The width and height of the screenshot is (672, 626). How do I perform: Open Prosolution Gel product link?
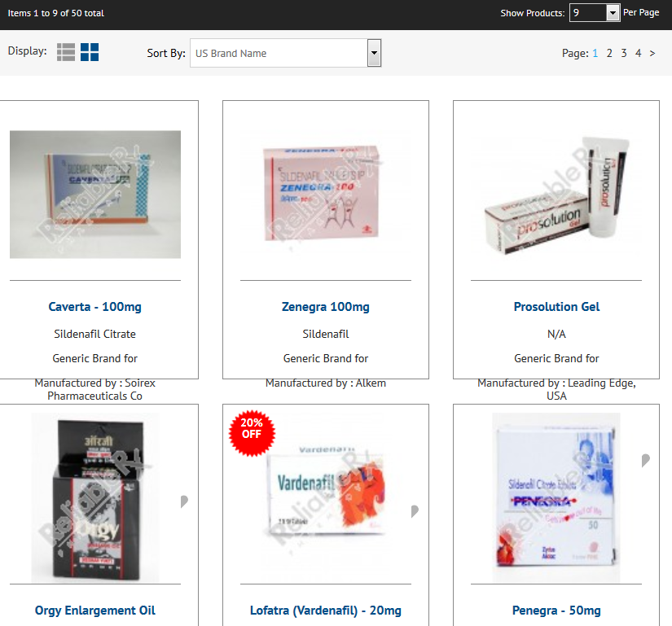556,307
